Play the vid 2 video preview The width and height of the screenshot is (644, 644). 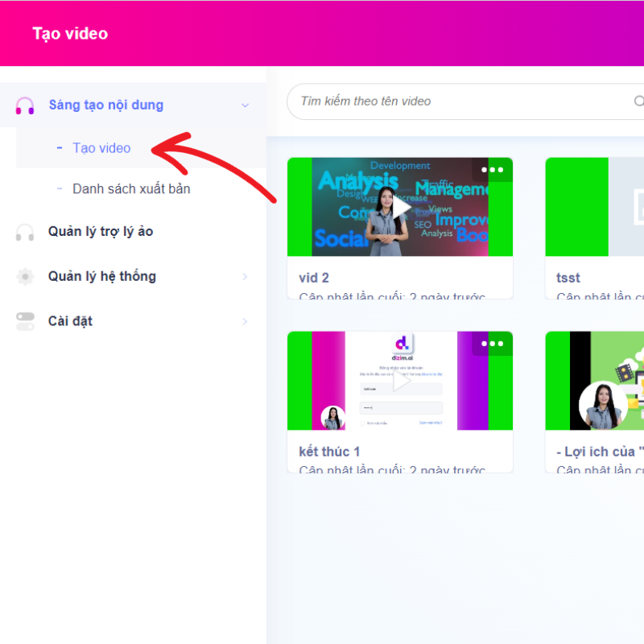[x=401, y=208]
